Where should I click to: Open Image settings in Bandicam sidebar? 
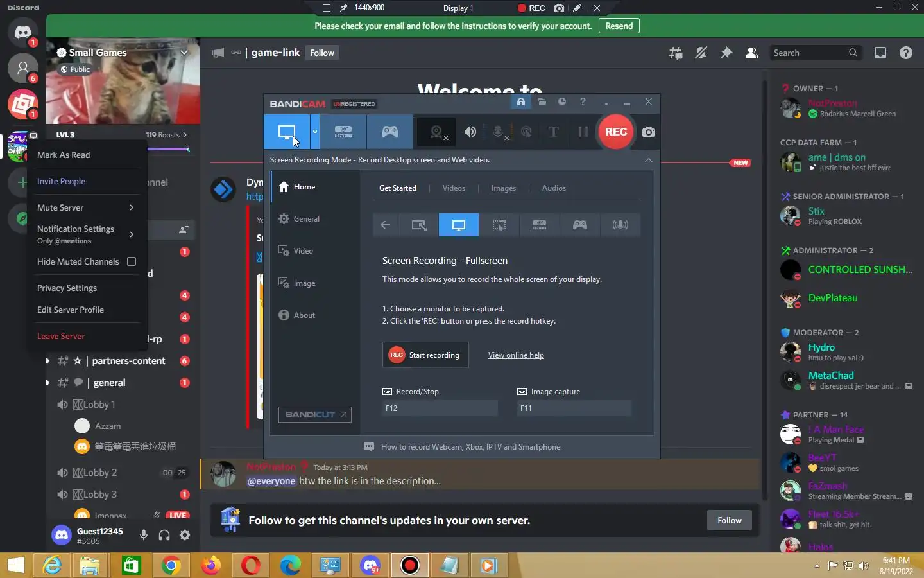[314, 283]
